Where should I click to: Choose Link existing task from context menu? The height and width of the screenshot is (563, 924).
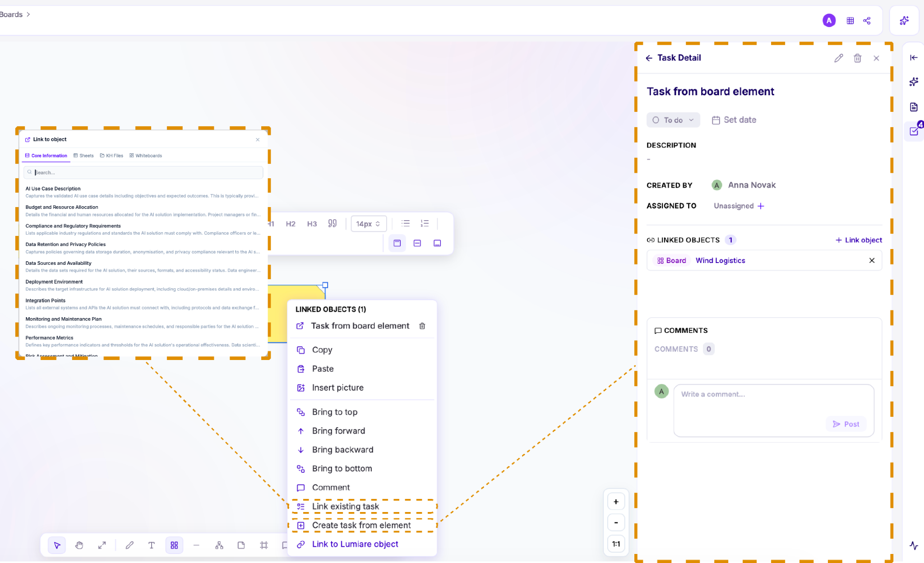[x=362, y=507]
